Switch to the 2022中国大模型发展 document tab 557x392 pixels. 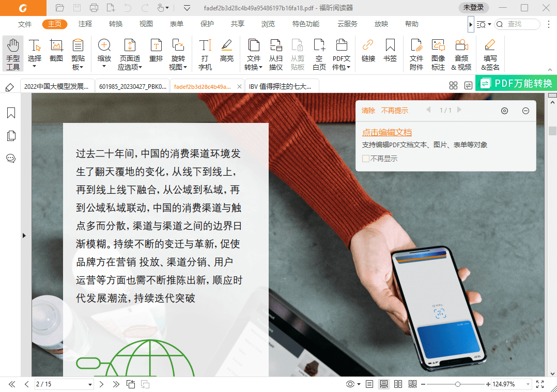click(57, 86)
